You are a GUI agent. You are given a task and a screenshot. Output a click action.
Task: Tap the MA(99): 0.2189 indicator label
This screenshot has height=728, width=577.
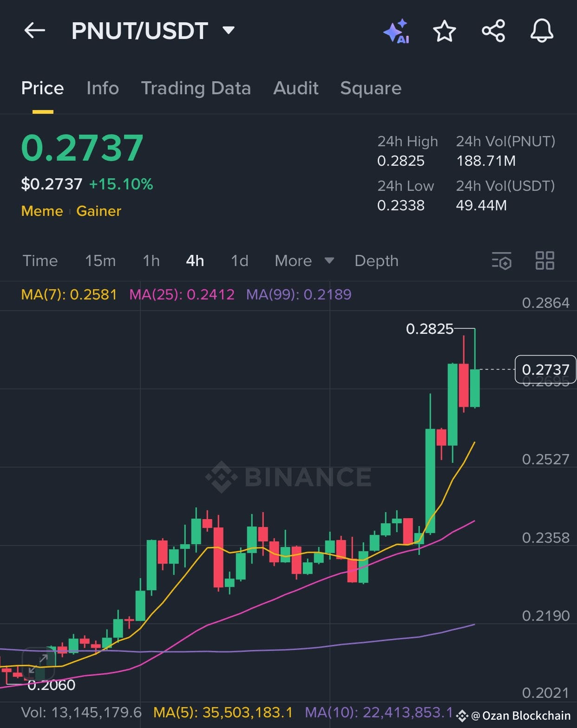pos(299,294)
